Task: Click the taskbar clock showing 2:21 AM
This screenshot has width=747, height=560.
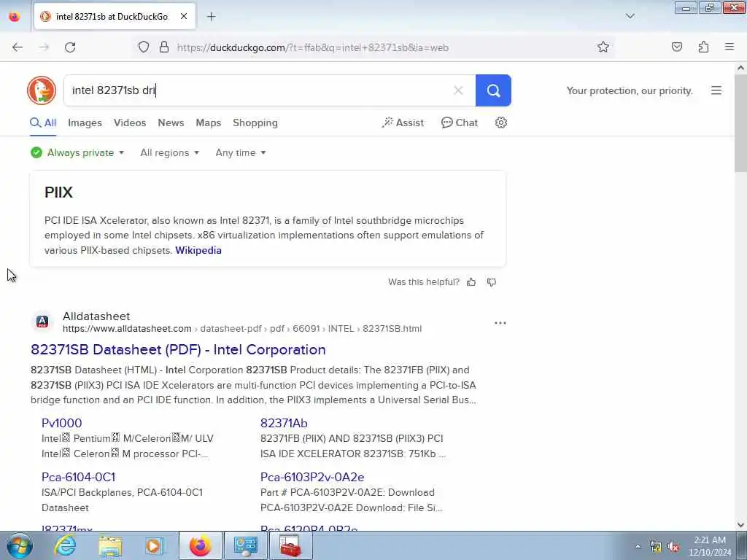Action: pyautogui.click(x=710, y=546)
